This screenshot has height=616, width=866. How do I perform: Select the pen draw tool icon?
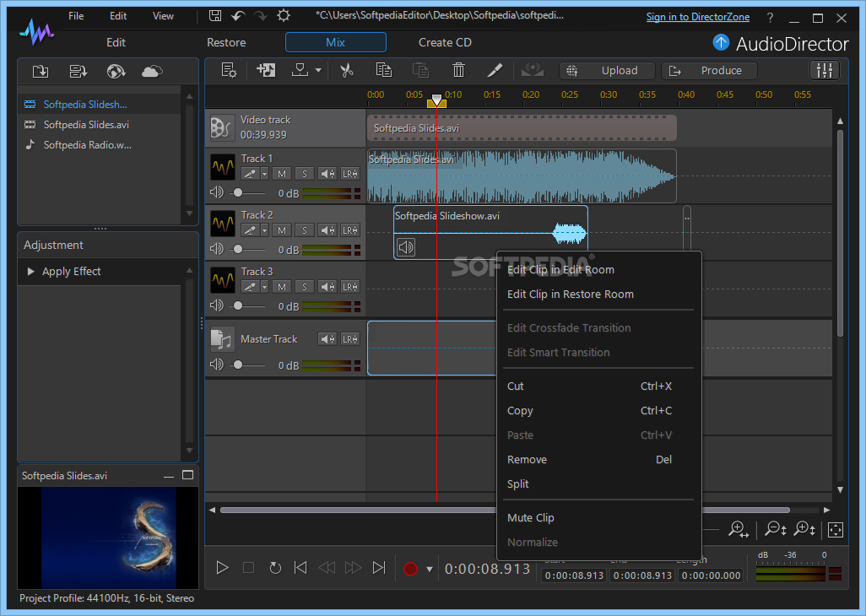[495, 70]
